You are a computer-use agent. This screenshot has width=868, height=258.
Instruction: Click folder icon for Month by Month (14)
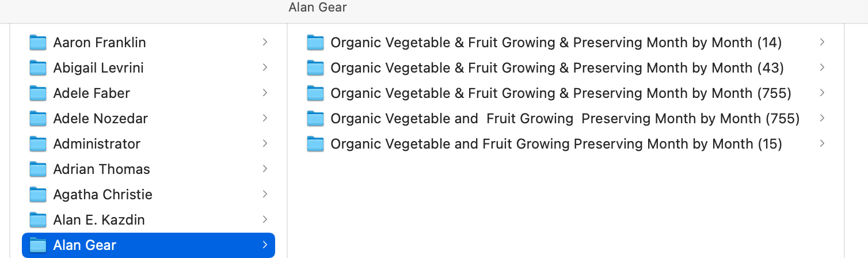click(x=315, y=43)
